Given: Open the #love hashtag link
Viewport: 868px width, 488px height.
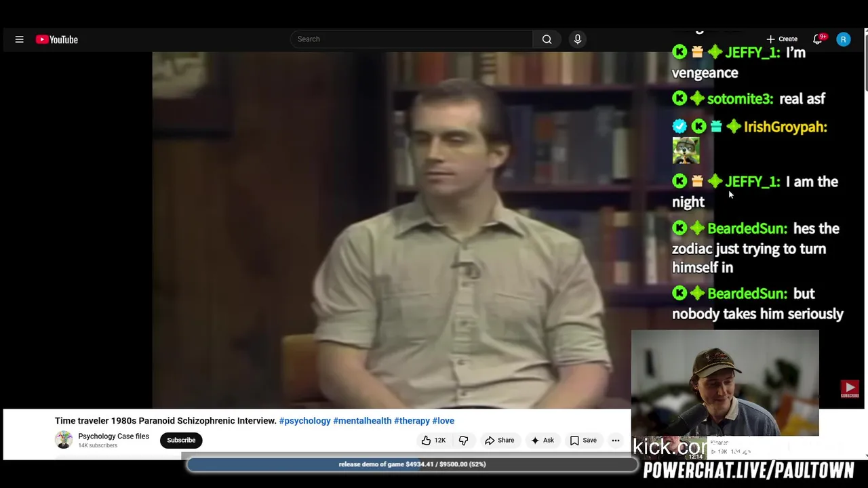Looking at the screenshot, I should point(443,421).
